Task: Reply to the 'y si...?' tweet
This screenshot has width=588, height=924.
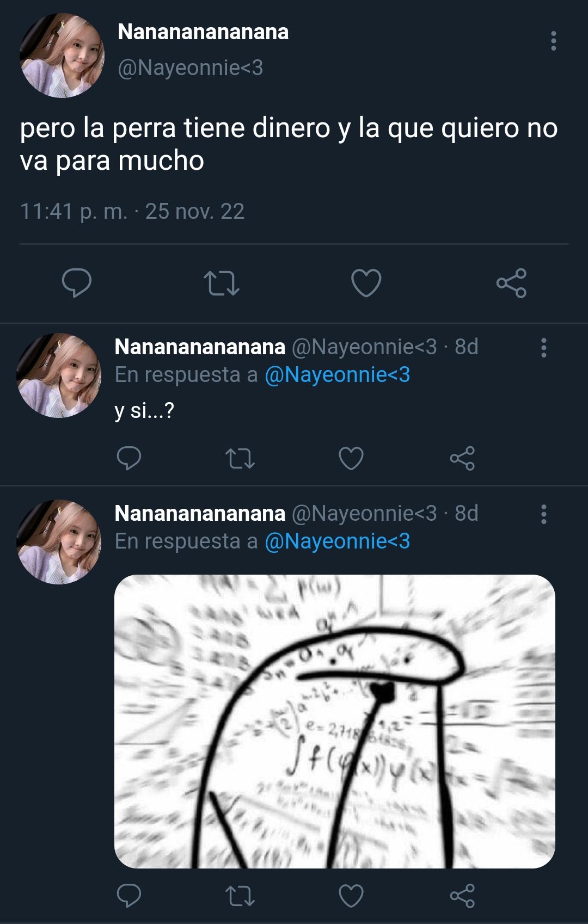Action: [x=129, y=458]
